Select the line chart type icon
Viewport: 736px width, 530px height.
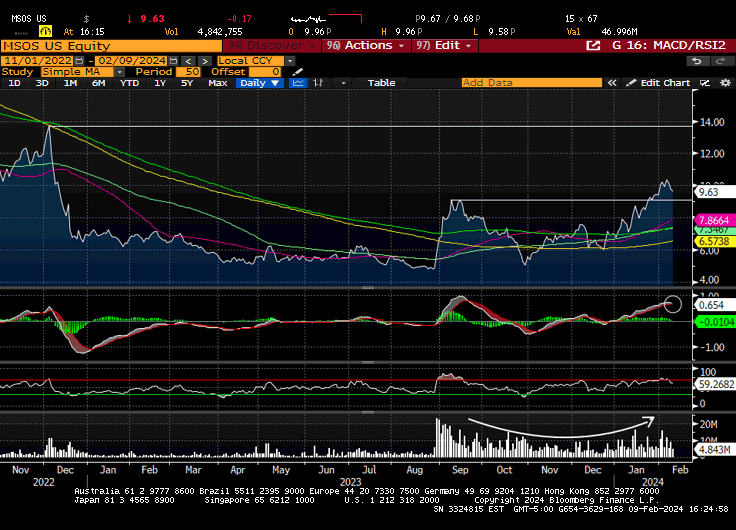298,83
